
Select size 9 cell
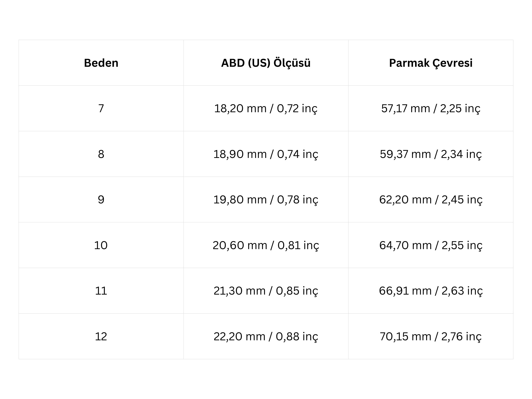tap(101, 200)
